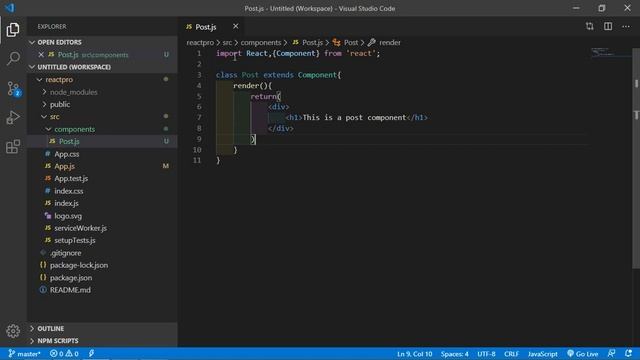The width and height of the screenshot is (640, 360).
Task: Place cursor on line 7 h1 text
Action: (x=354, y=118)
